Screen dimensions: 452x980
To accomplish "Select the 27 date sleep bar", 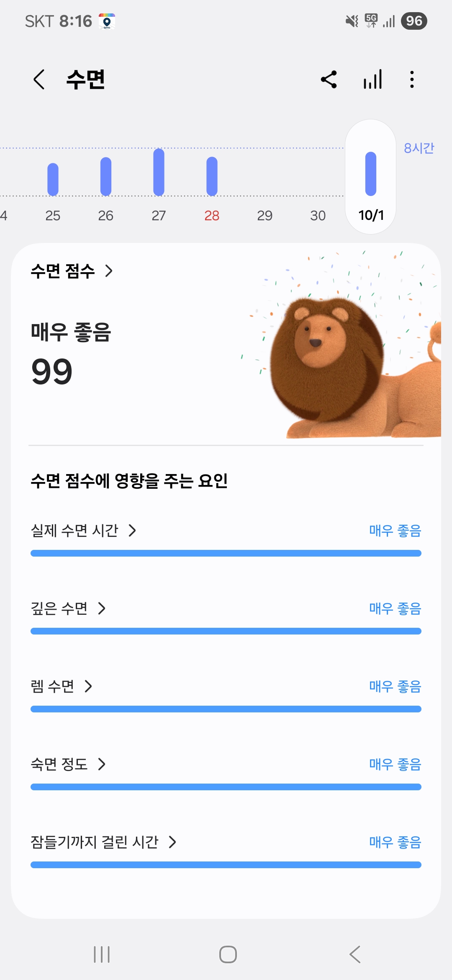I will tap(159, 172).
